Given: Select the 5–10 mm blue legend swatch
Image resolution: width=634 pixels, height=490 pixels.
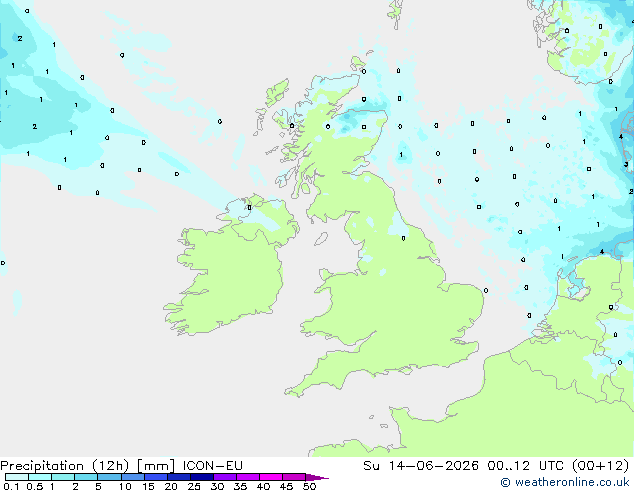Looking at the screenshot, I should (x=110, y=477).
